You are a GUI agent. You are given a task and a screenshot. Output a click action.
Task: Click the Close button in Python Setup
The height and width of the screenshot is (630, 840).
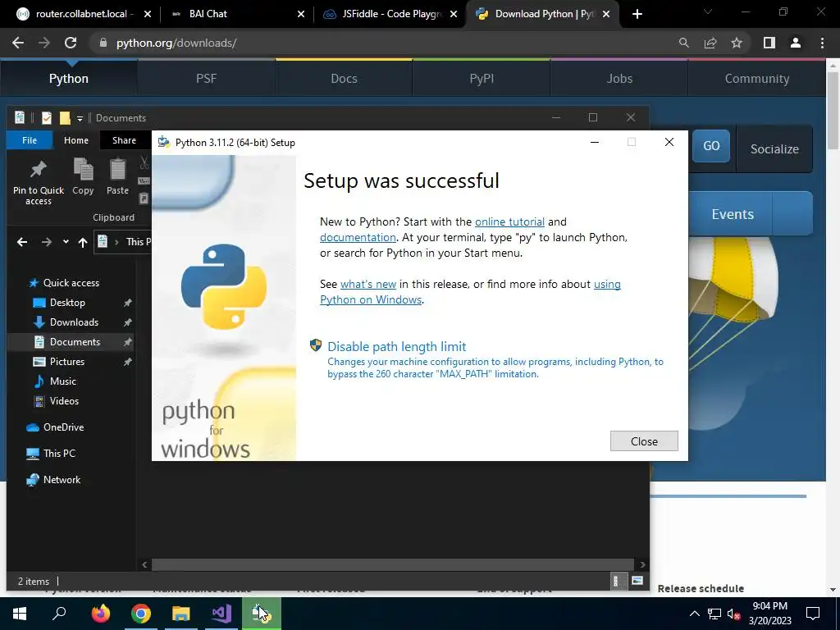tap(644, 441)
